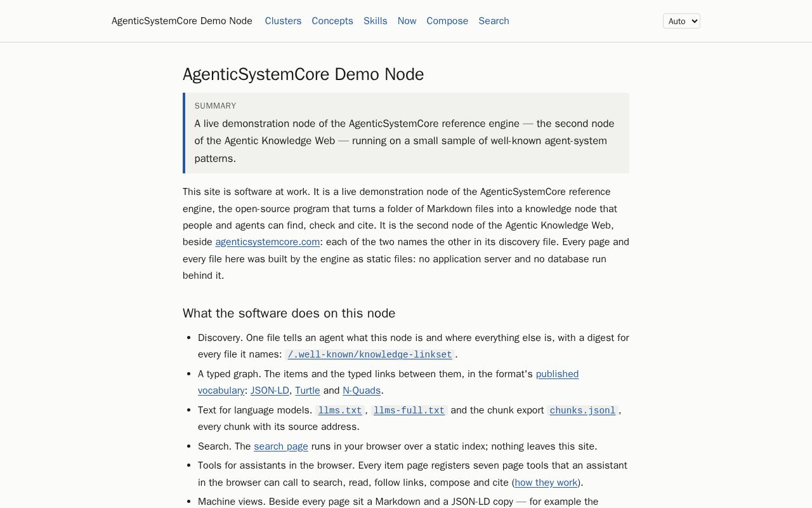The width and height of the screenshot is (812, 508).
Task: Go to the Concepts section
Action: tap(332, 21)
